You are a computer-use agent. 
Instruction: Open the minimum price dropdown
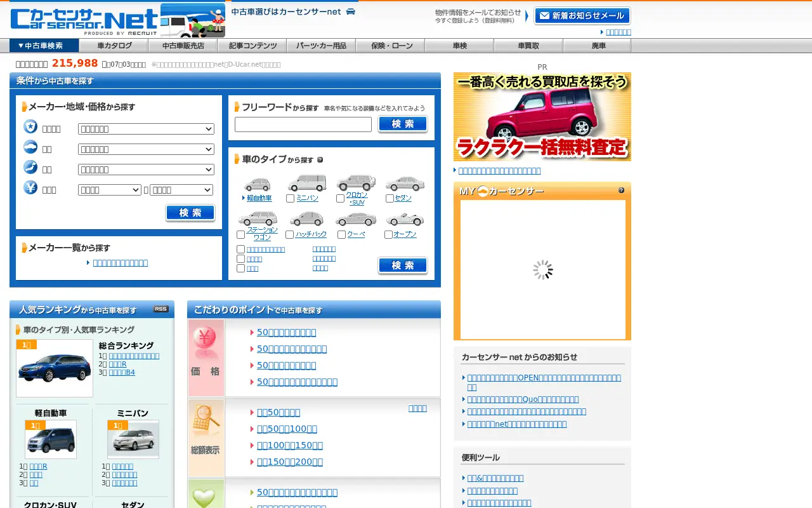pyautogui.click(x=110, y=190)
